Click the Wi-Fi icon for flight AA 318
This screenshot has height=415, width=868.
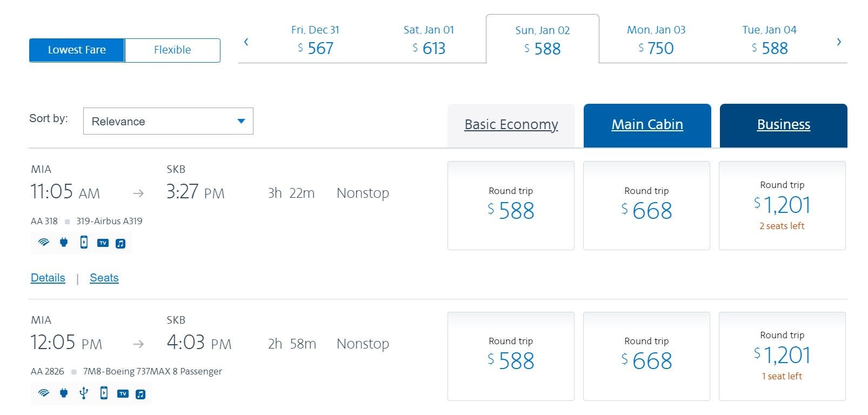[x=44, y=243]
